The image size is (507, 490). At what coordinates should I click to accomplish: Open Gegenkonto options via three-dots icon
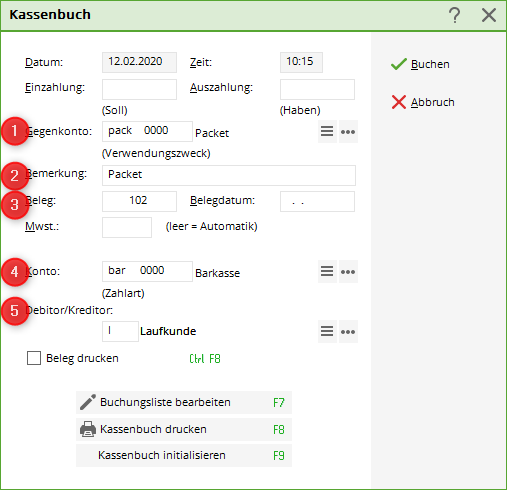click(348, 132)
